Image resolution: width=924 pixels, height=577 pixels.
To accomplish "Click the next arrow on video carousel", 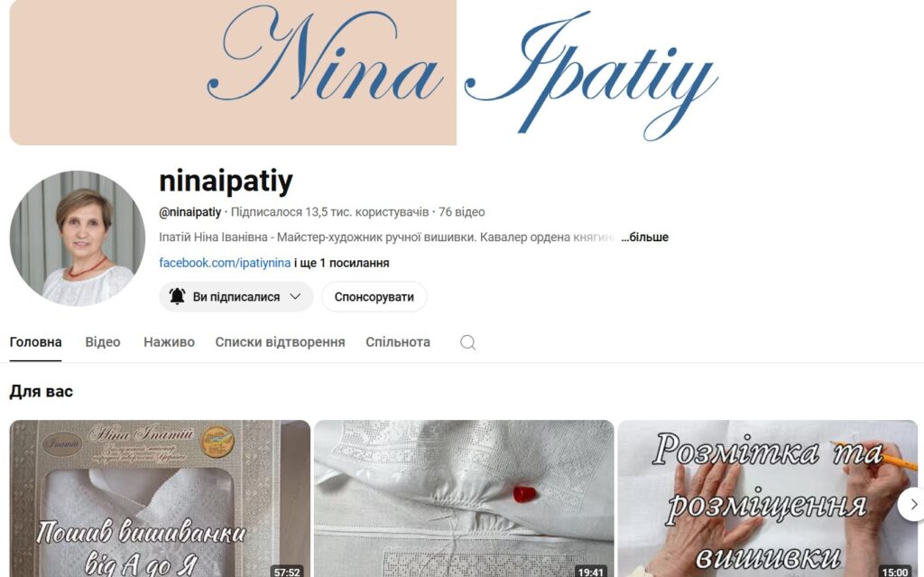I will 912,505.
